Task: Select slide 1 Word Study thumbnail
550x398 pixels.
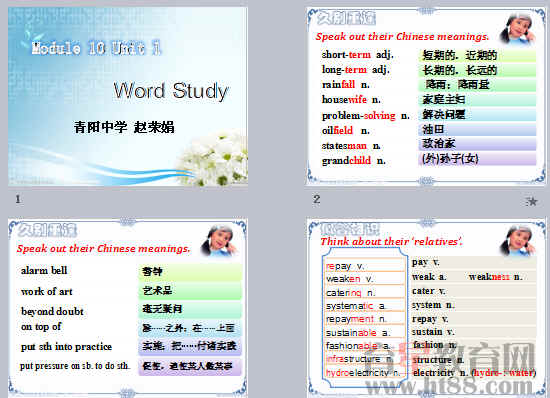Action: (x=128, y=96)
